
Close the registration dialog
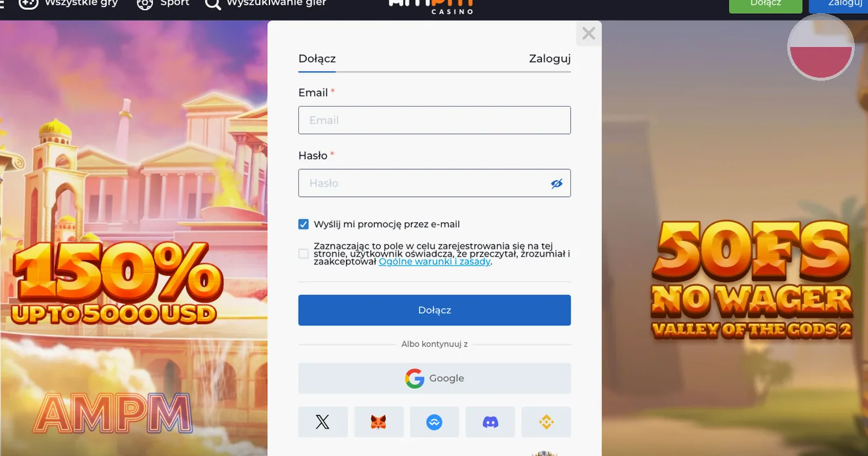[x=589, y=33]
